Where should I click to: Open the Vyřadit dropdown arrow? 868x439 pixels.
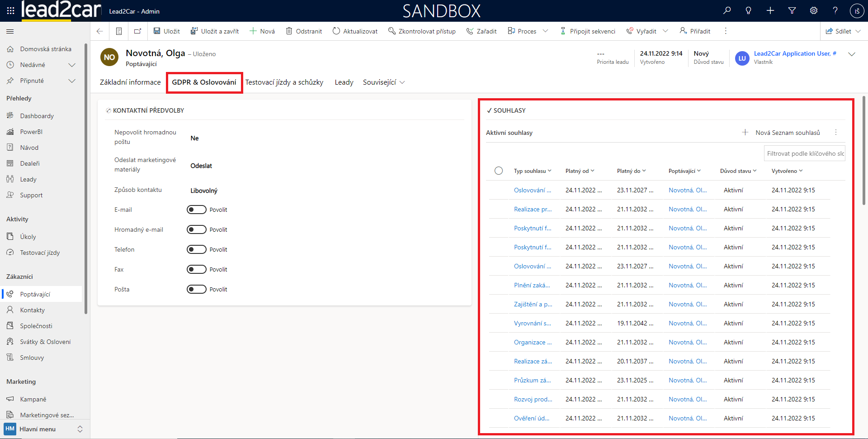click(665, 31)
